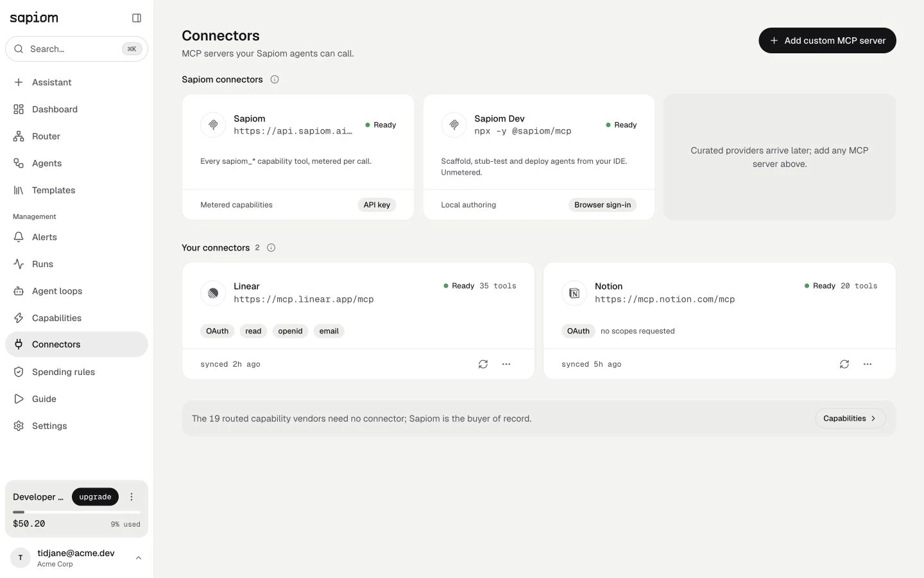Click the Browser sign-in badge

(x=603, y=205)
